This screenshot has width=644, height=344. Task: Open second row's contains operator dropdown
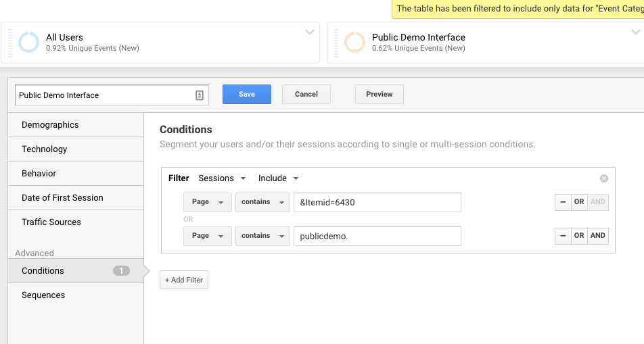262,236
